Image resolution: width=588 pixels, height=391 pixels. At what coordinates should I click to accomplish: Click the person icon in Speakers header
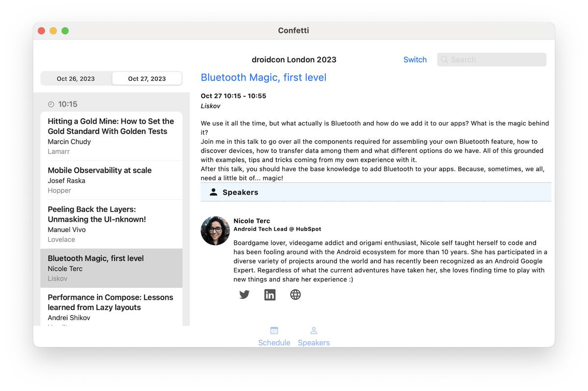[x=213, y=192]
